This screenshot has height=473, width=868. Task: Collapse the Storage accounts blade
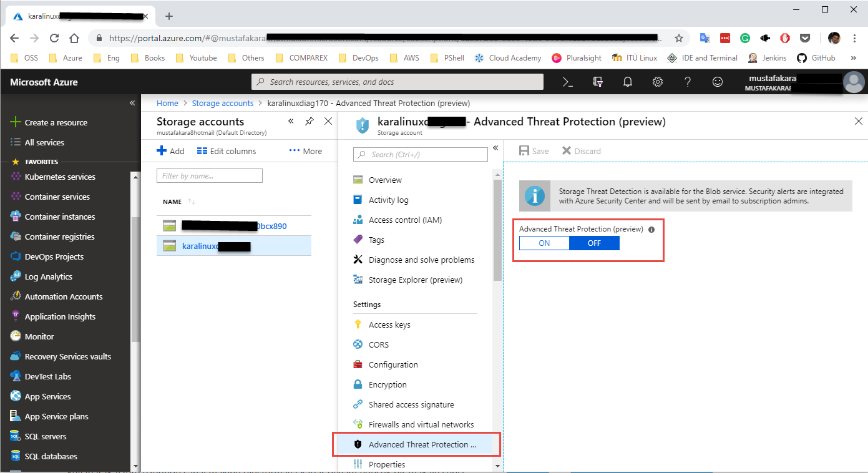pyautogui.click(x=291, y=122)
